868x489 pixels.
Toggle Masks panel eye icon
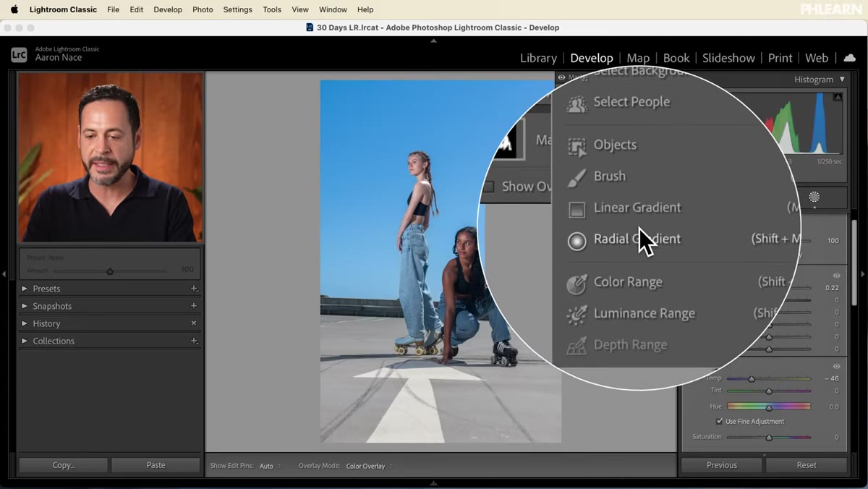click(561, 77)
